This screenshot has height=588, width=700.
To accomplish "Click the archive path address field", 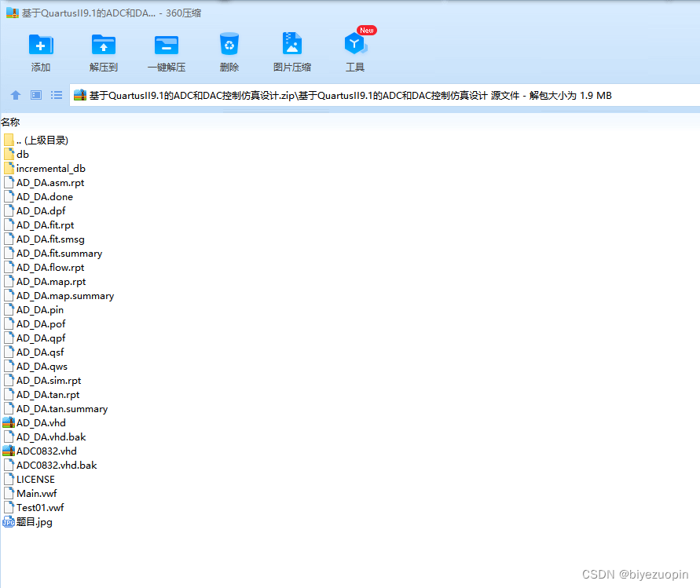I will click(x=384, y=96).
